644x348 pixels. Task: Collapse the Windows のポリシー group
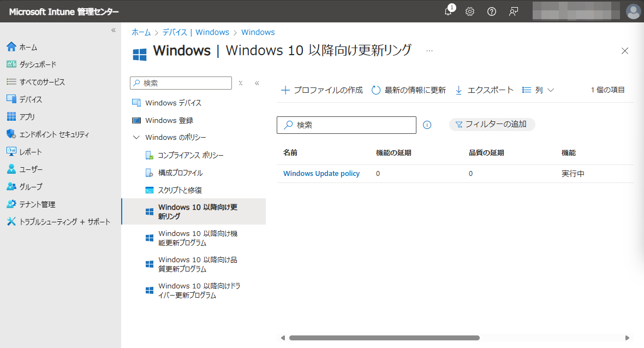[136, 137]
